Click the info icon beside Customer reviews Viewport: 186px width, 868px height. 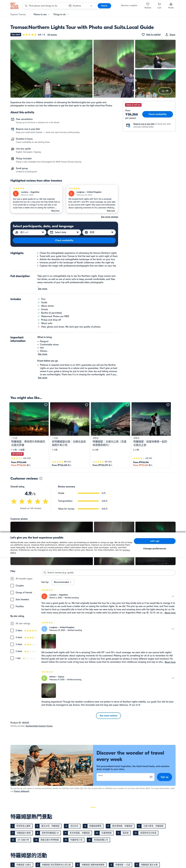coord(41,478)
